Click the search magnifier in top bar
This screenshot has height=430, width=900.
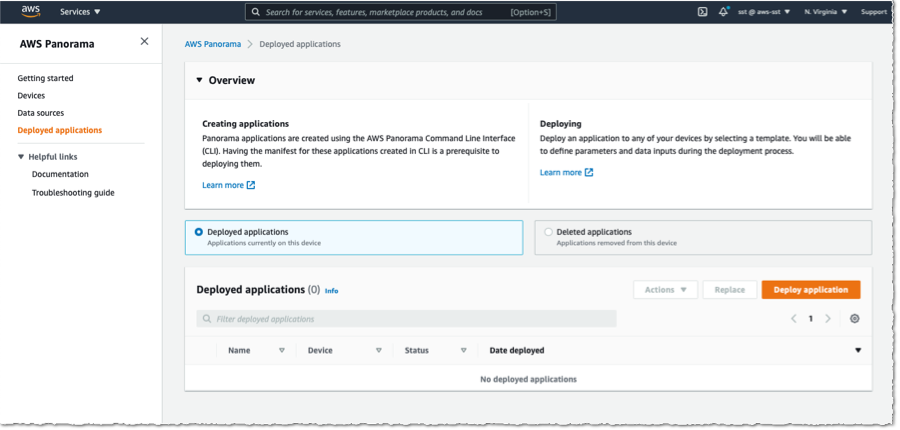(x=255, y=12)
